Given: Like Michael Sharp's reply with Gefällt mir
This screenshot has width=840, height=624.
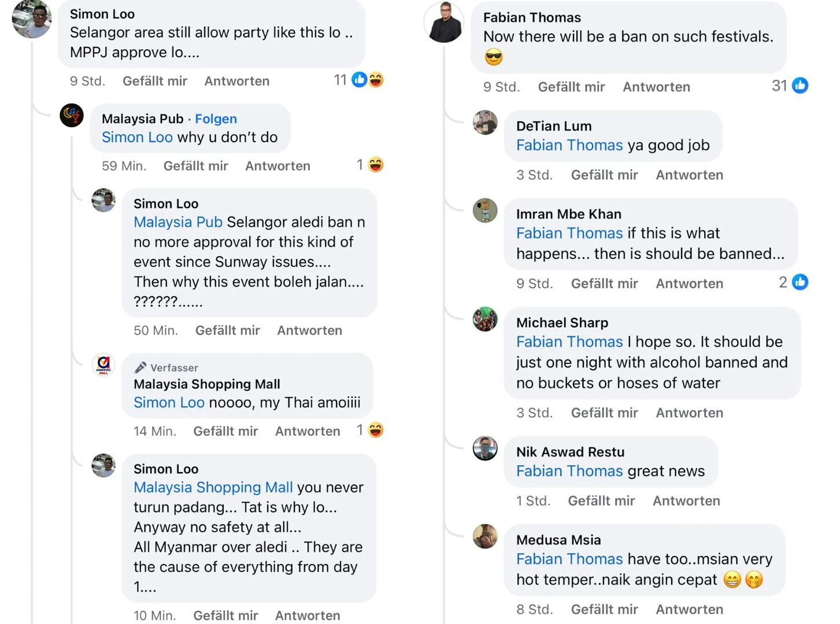Looking at the screenshot, I should pyautogui.click(x=604, y=413).
